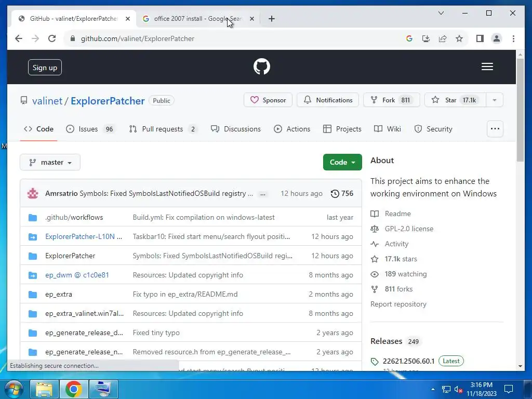The image size is (532, 399).
Task: Click the Report repository link
Action: pos(398,304)
